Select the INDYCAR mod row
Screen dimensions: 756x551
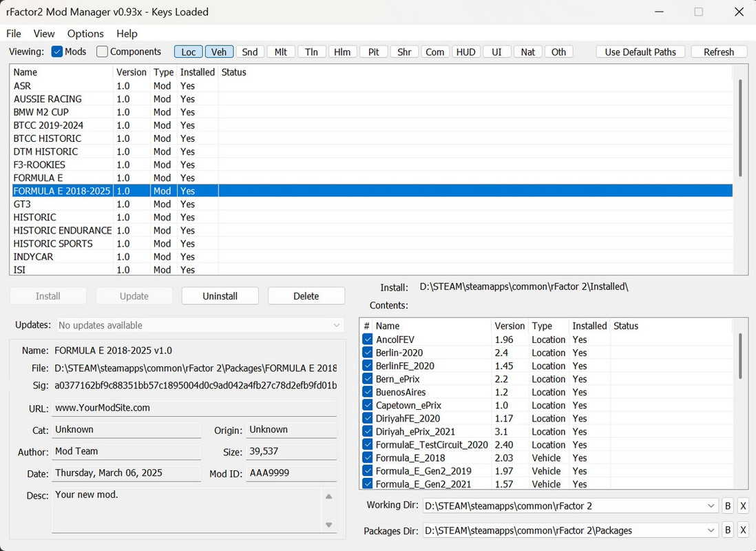pyautogui.click(x=371, y=257)
